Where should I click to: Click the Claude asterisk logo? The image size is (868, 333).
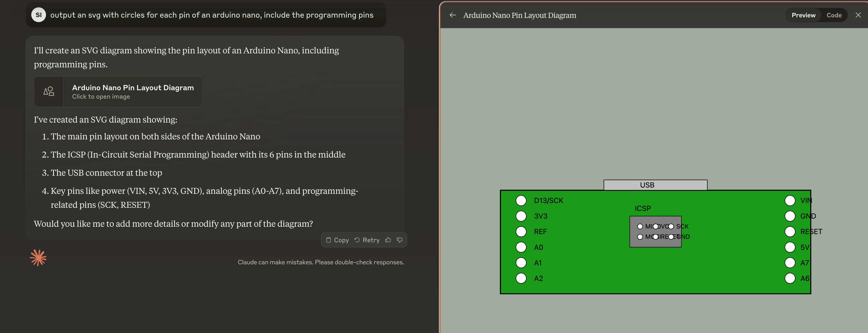[38, 258]
